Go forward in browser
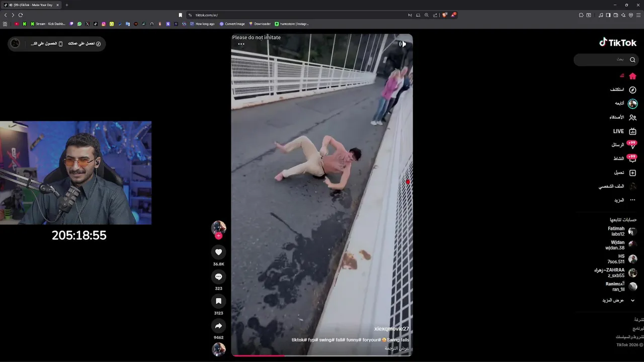The height and width of the screenshot is (362, 644). 13,15
